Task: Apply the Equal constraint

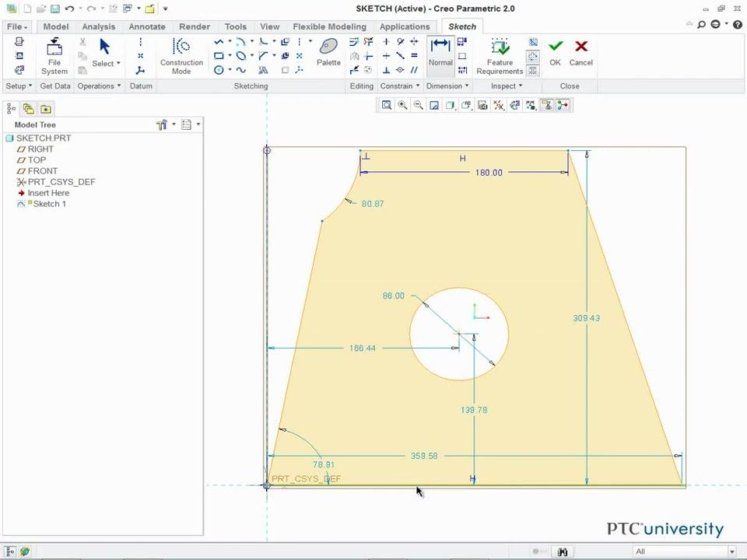Action: click(x=414, y=56)
